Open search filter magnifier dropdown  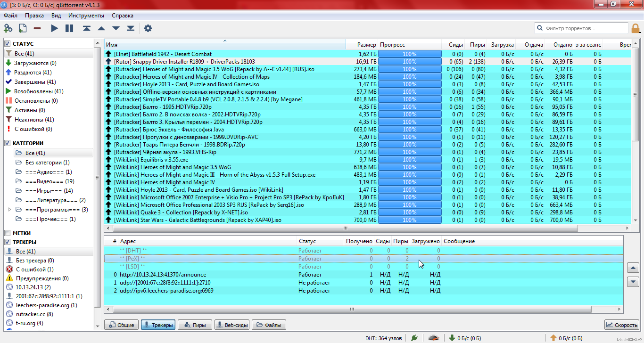540,28
